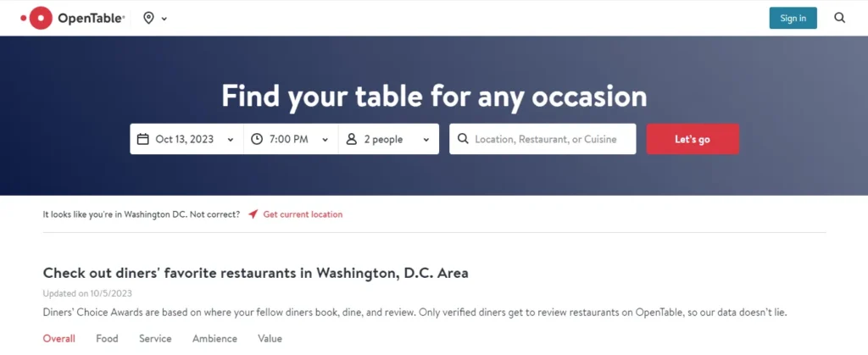Screen dimensions: 868x355
Task: Click the search magnifier icon in header
Action: click(x=840, y=19)
